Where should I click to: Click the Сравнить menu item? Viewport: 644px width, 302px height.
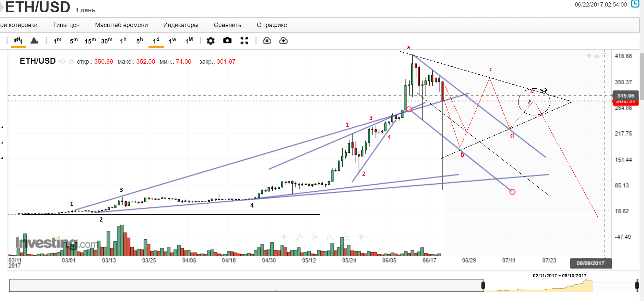(227, 25)
